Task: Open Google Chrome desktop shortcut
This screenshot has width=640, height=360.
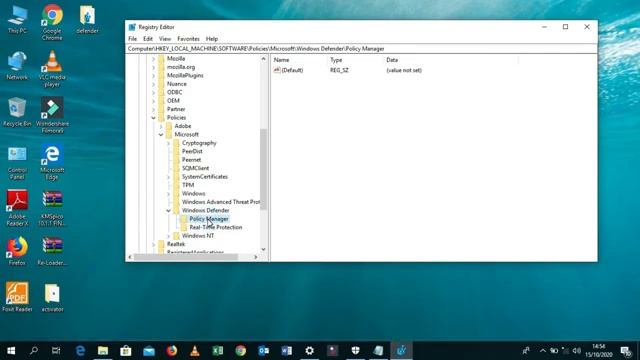Action: click(52, 22)
